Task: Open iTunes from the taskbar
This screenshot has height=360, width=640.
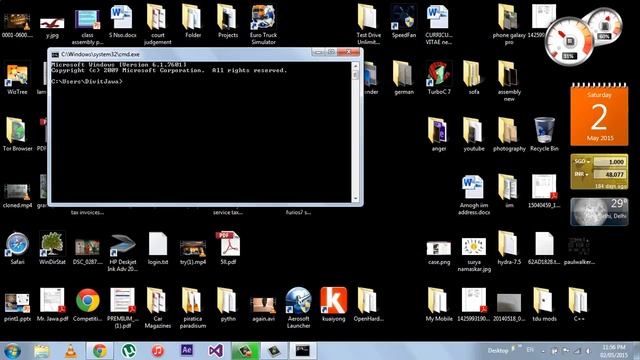Action: (x=158, y=351)
